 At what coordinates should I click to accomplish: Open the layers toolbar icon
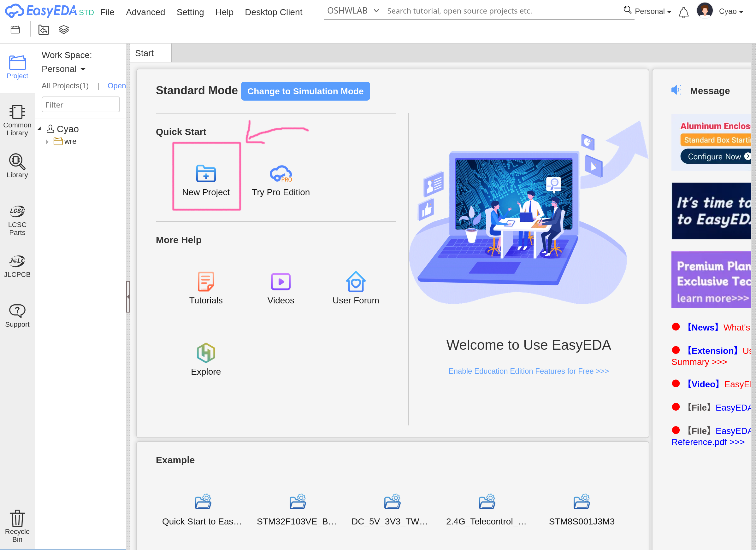coord(64,30)
